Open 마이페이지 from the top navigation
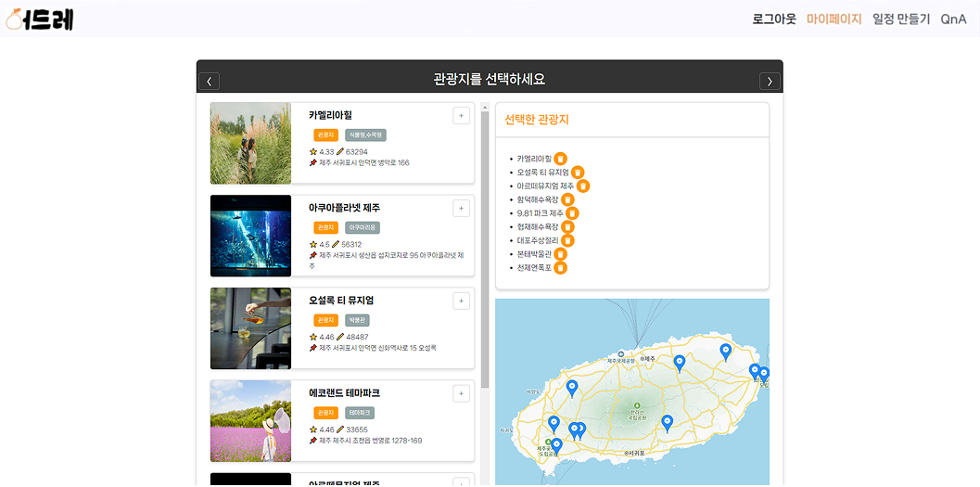Screen dimensions: 980x487 click(834, 19)
